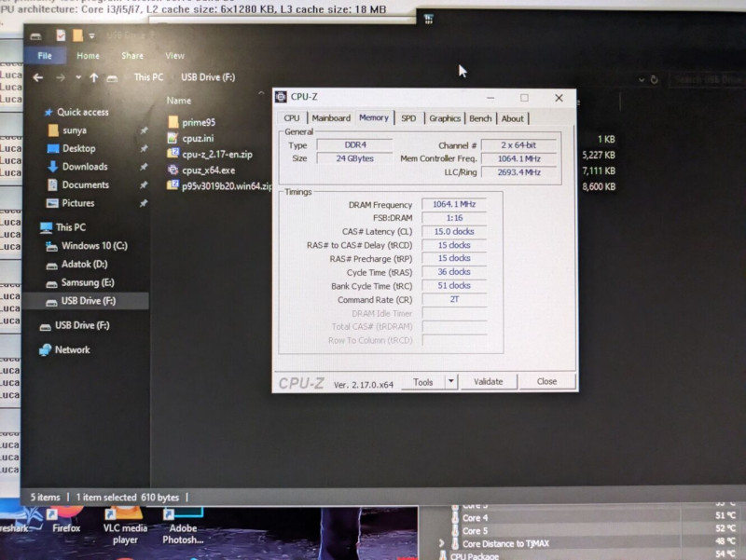This screenshot has width=746, height=560.
Task: Click the VLC media player shortcut
Action: pos(125,526)
